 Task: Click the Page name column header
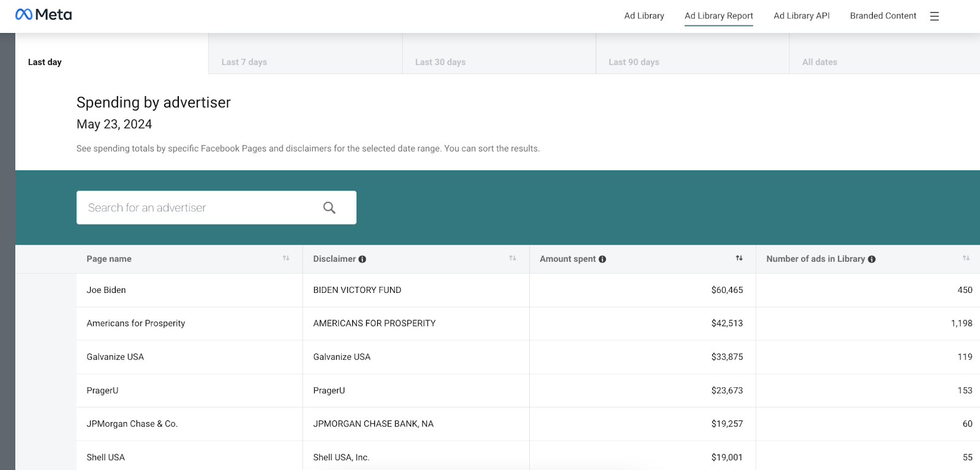coord(189,259)
